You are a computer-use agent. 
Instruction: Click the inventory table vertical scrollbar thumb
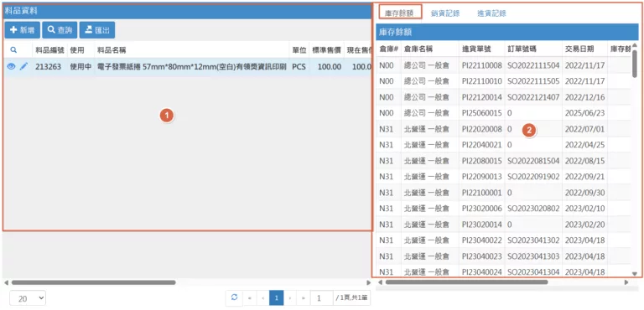(635, 63)
